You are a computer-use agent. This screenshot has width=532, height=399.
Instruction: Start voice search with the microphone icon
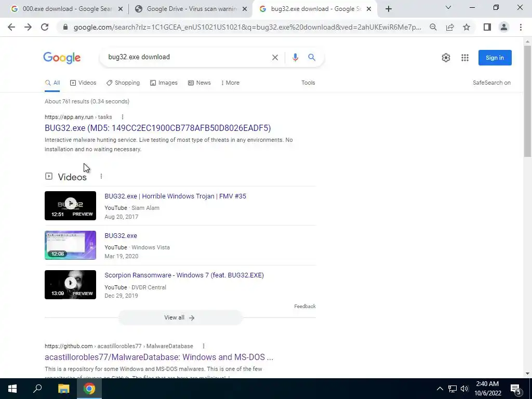point(295,57)
